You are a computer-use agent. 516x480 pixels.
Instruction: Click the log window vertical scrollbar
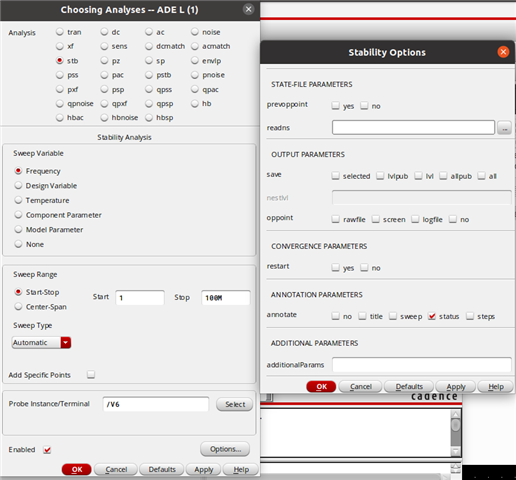coord(456,432)
